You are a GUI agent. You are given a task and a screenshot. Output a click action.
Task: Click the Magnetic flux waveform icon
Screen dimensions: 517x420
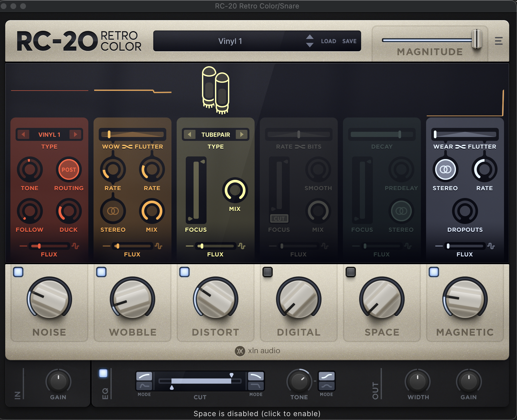pos(491,246)
